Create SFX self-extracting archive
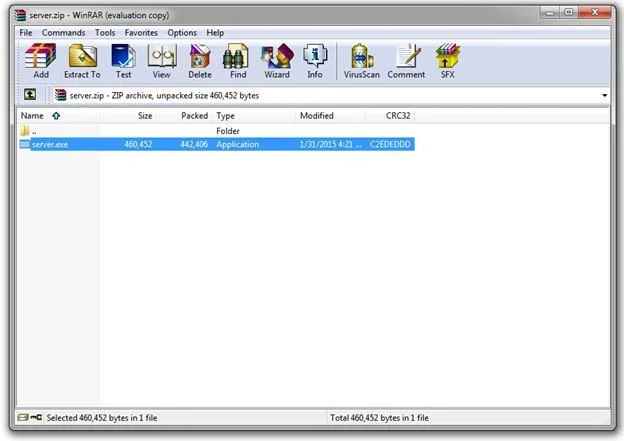The height and width of the screenshot is (441, 624). point(447,61)
